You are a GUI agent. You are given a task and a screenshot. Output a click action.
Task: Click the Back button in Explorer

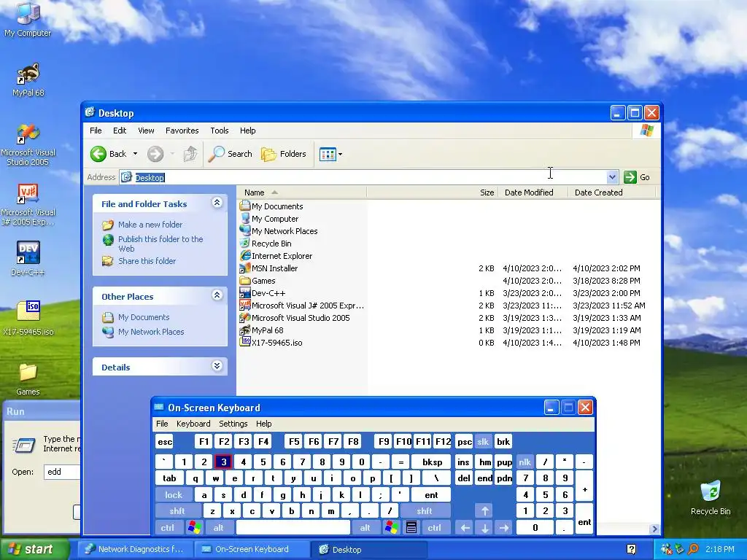click(109, 154)
